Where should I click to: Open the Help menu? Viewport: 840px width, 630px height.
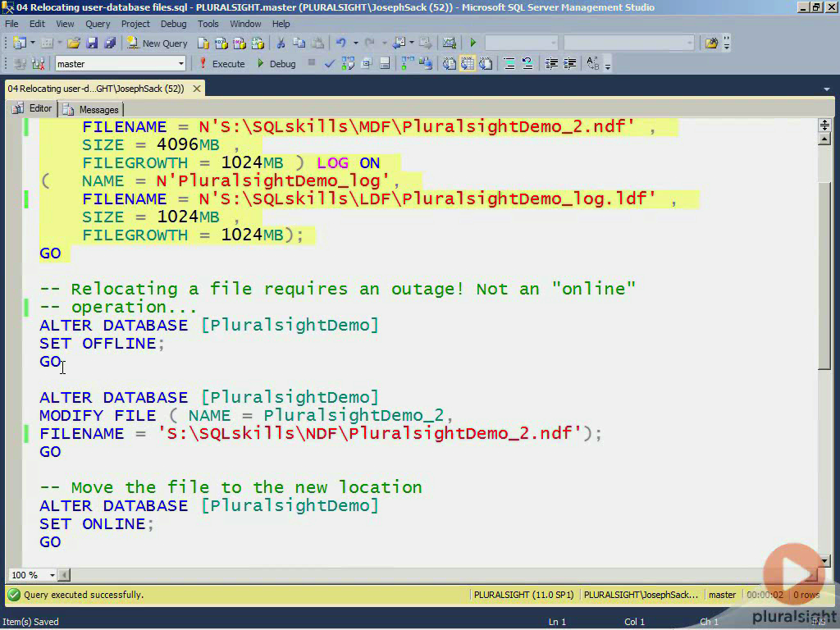pyautogui.click(x=281, y=24)
